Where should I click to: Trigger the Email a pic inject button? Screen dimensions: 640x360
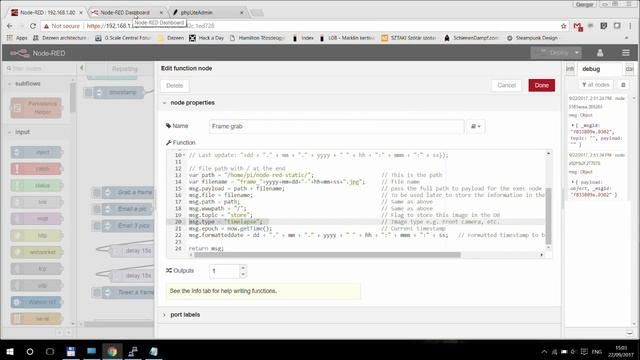point(97,209)
